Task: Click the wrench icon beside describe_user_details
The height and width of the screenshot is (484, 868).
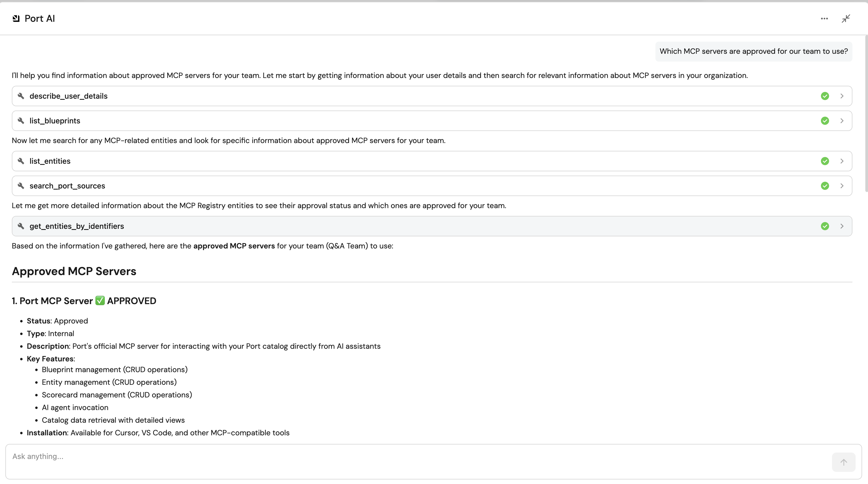Action: [21, 96]
